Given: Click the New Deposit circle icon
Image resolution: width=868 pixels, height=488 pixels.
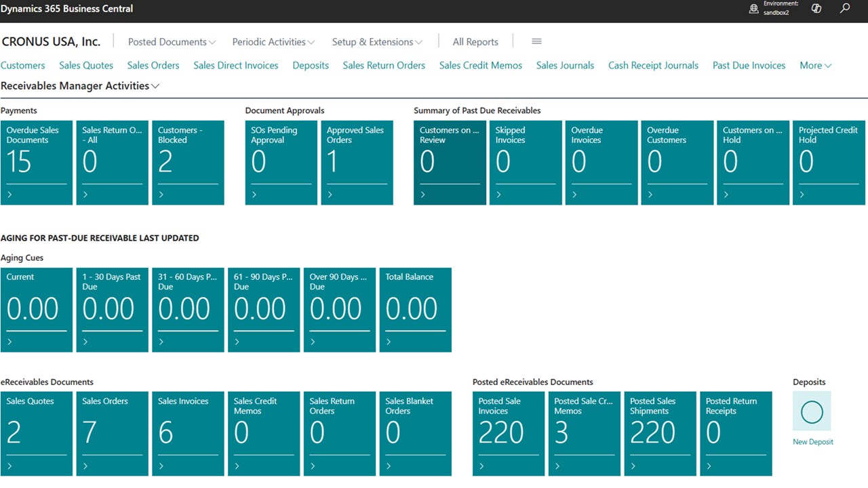Looking at the screenshot, I should click(812, 411).
